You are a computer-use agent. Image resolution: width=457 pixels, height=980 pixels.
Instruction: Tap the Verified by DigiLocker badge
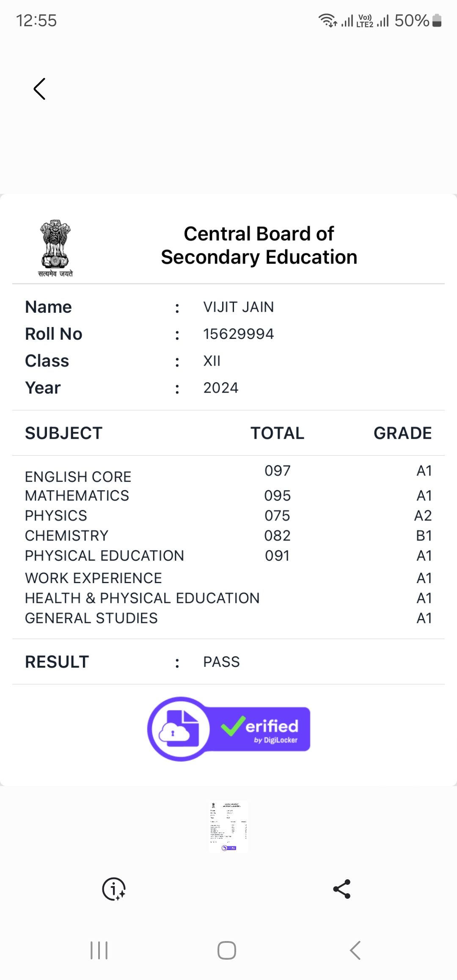click(x=229, y=729)
